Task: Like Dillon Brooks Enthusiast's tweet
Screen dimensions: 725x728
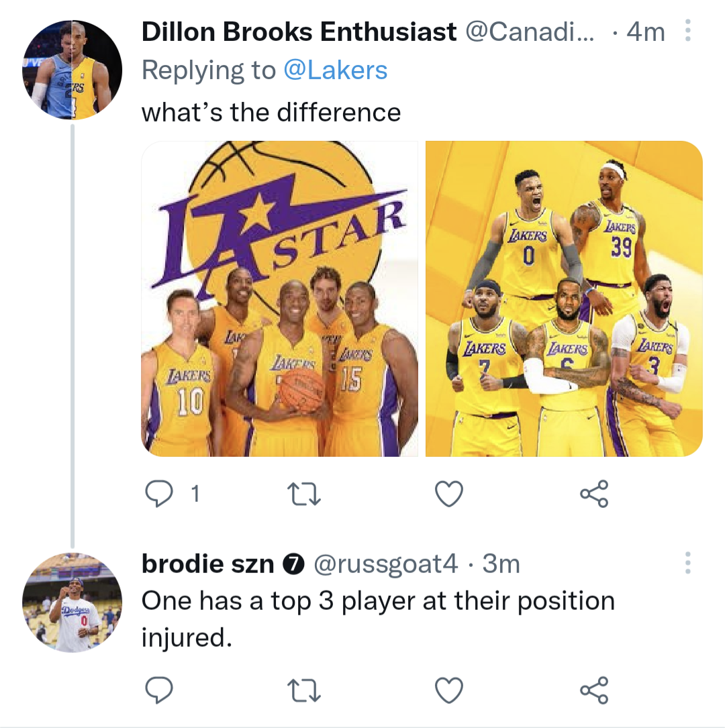Action: (448, 494)
